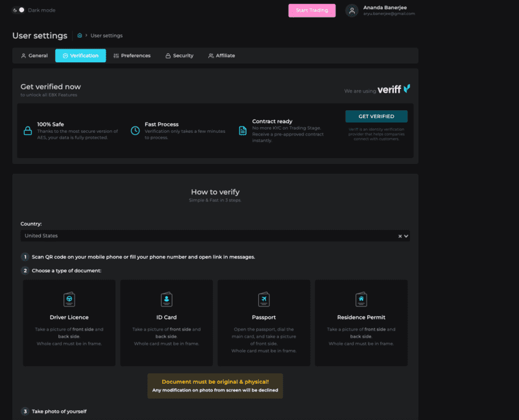The width and height of the screenshot is (519, 420).
Task: Click the 'Take photo of yourself' step text
Action: [x=59, y=412]
